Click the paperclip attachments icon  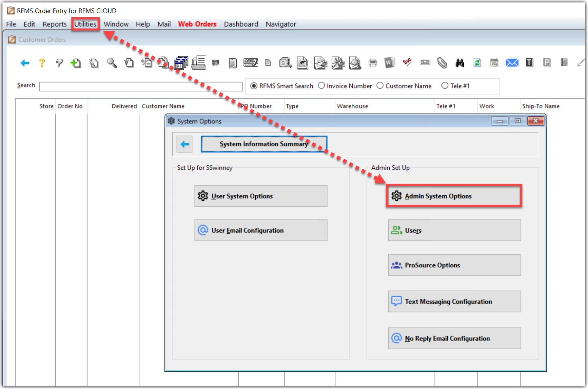[442, 63]
